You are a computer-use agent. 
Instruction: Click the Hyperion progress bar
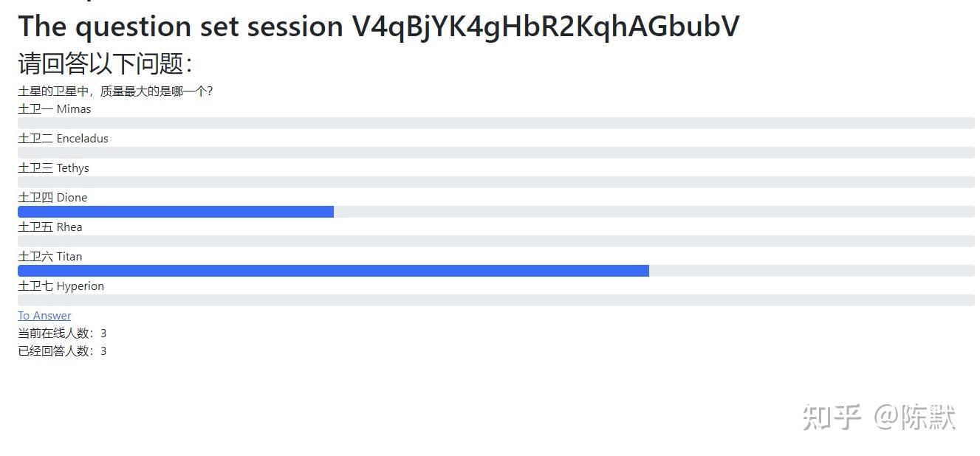(x=496, y=300)
